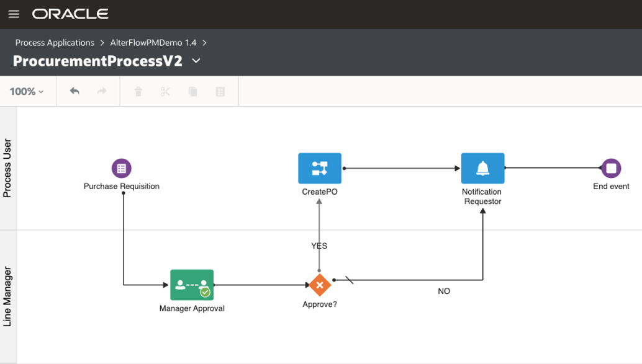This screenshot has height=364, width=642.
Task: Select the Purchase Requisition start event
Action: (x=121, y=167)
